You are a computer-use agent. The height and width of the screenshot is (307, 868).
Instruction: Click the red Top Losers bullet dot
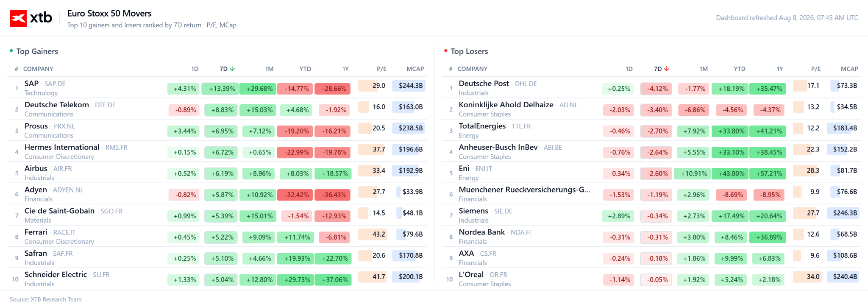point(446,51)
